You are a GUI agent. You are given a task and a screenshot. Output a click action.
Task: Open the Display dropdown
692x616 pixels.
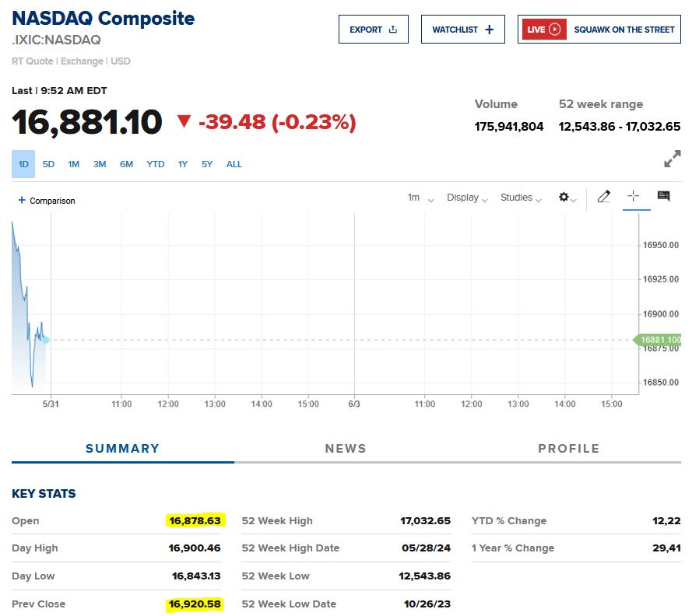pyautogui.click(x=467, y=198)
